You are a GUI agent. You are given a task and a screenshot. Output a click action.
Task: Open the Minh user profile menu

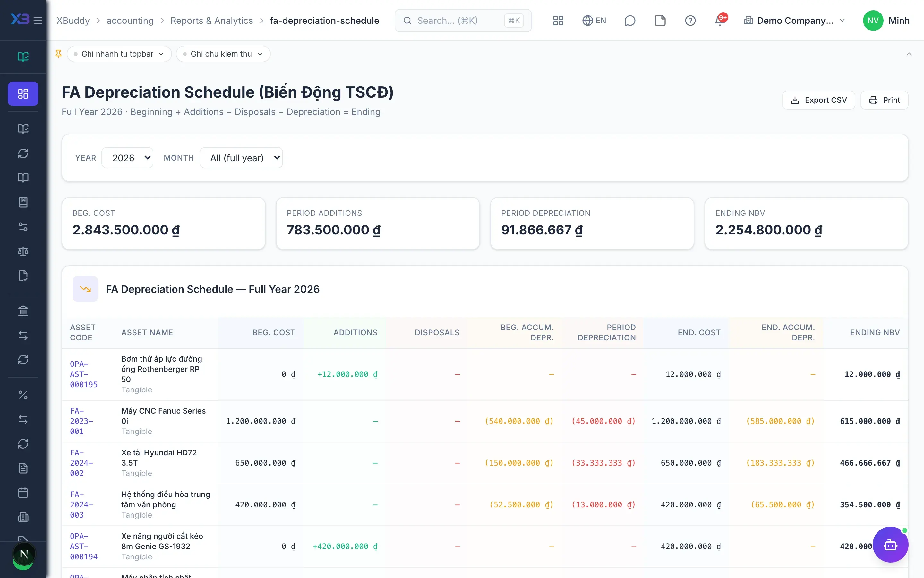coord(886,20)
